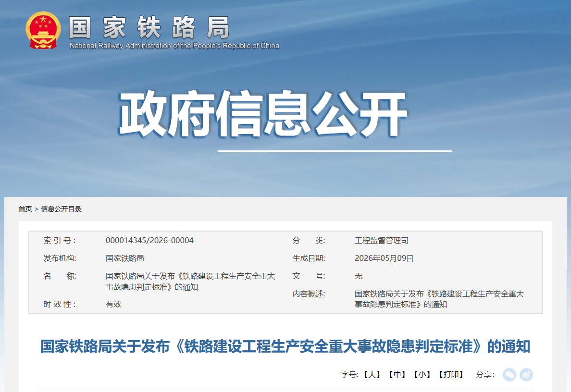Viewport: 571px width, 392px height.
Task: Set font size to 【小】
Action: (x=422, y=375)
